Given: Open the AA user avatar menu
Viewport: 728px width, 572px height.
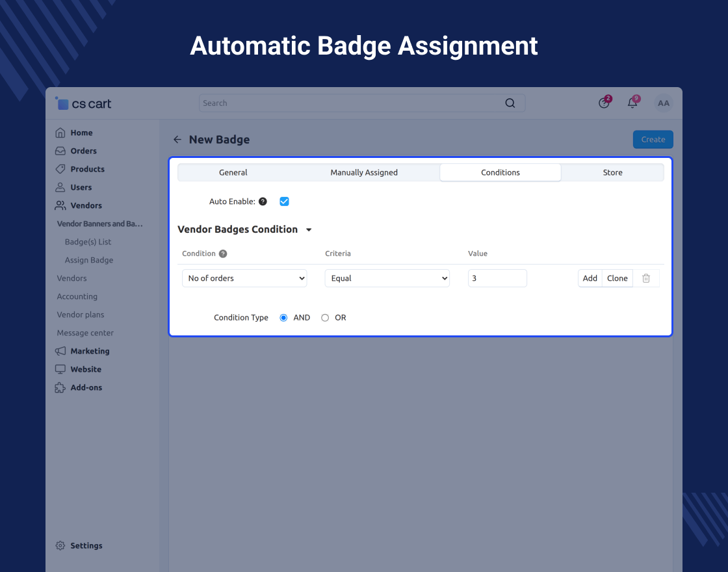Looking at the screenshot, I should 663,103.
